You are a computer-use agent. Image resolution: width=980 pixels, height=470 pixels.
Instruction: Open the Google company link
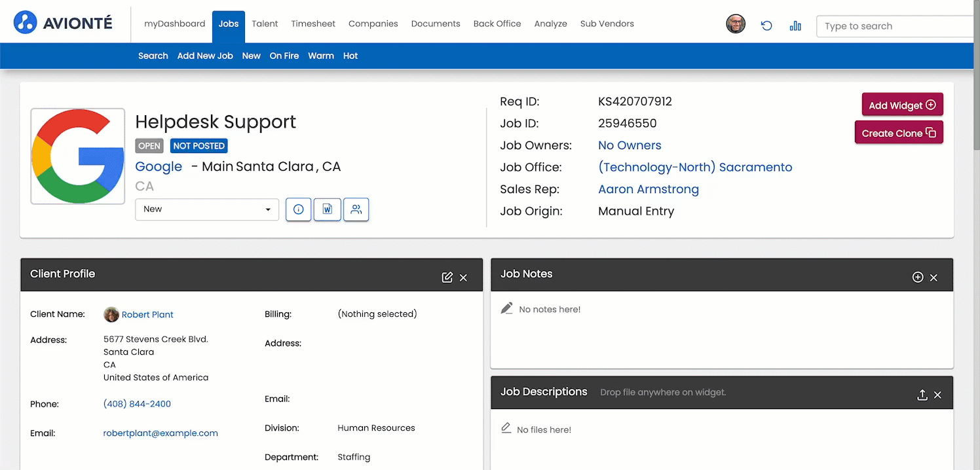159,167
